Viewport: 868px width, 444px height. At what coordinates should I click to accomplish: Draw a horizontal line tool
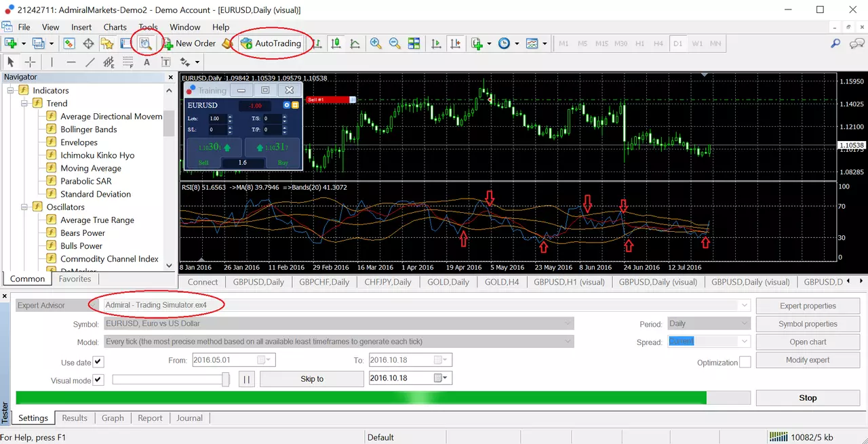pos(71,62)
